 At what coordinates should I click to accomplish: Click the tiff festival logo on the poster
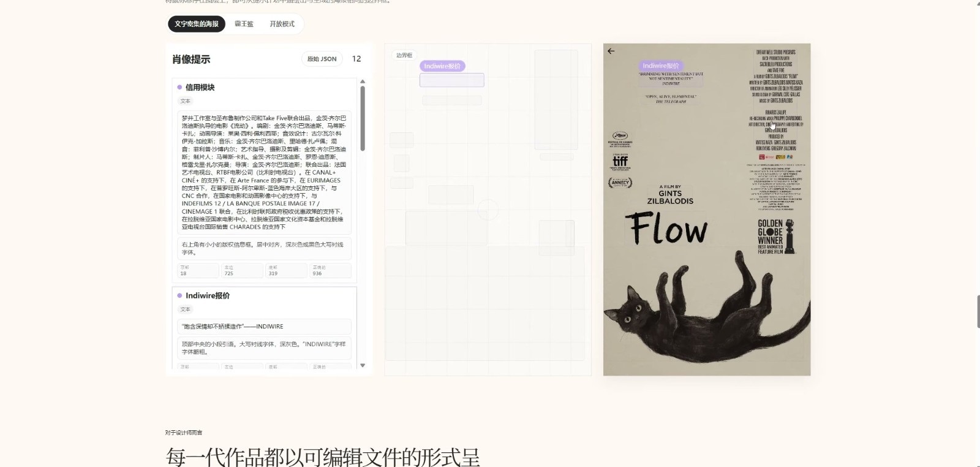point(620,161)
